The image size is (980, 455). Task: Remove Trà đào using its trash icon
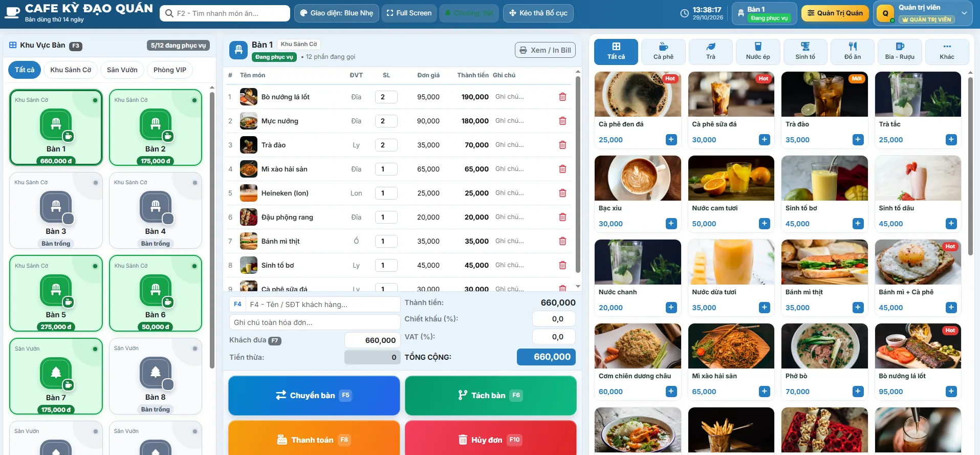pos(562,145)
